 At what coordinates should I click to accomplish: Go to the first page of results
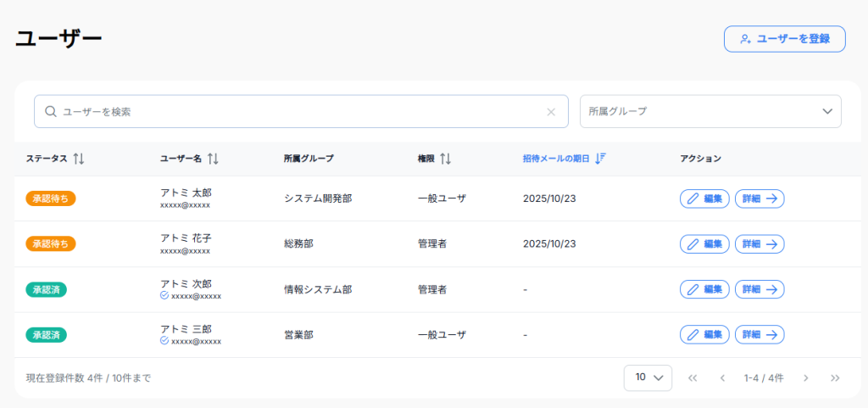(x=693, y=378)
